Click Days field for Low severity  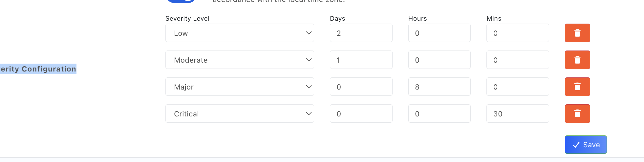click(x=361, y=33)
